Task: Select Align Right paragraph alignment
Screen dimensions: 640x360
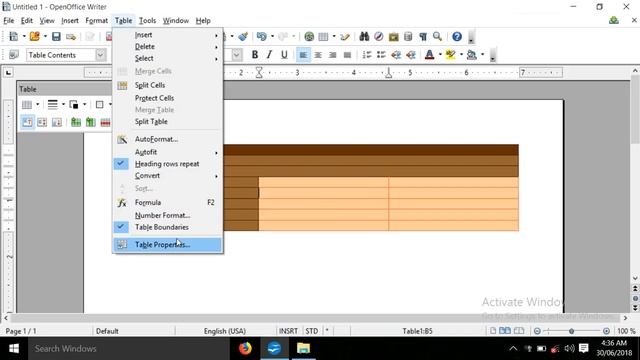Action: 333,55
